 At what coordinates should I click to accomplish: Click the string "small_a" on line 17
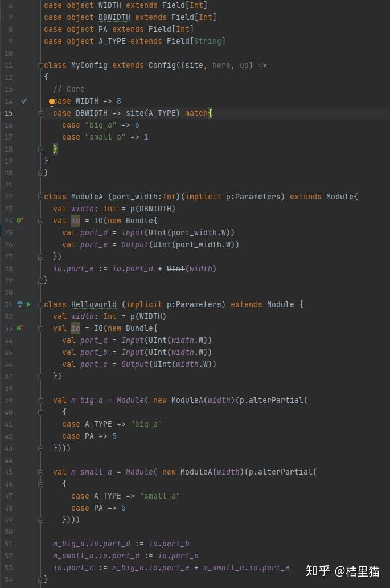tap(105, 137)
